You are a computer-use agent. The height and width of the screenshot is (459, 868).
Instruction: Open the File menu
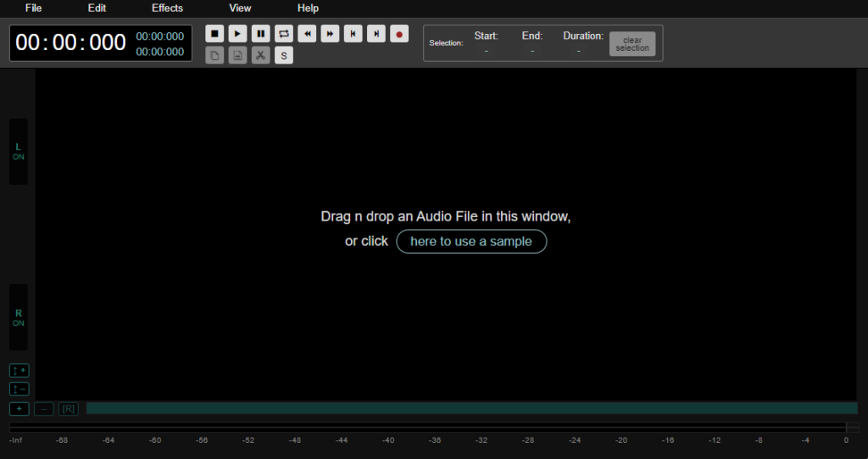(33, 8)
